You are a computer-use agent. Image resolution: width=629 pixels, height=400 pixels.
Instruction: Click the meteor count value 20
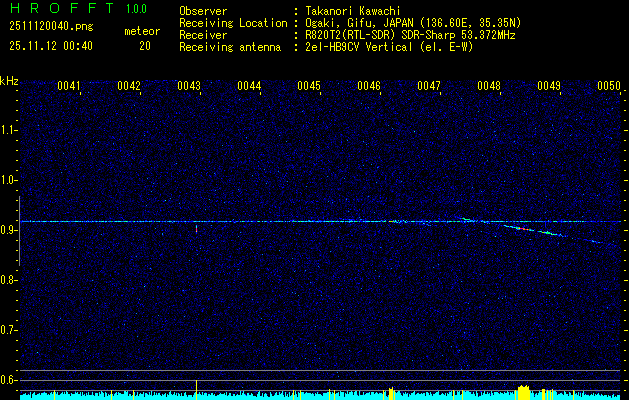point(145,46)
